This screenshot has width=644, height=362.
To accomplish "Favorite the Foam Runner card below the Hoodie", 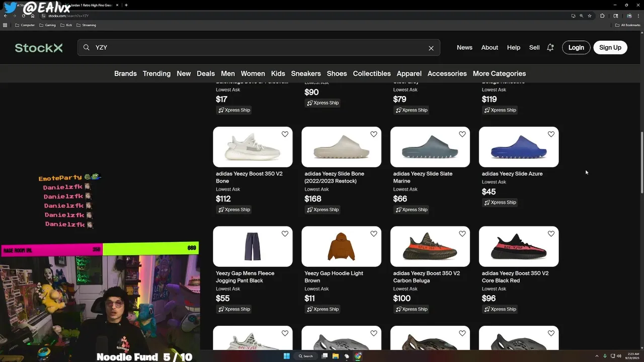I will point(374,333).
